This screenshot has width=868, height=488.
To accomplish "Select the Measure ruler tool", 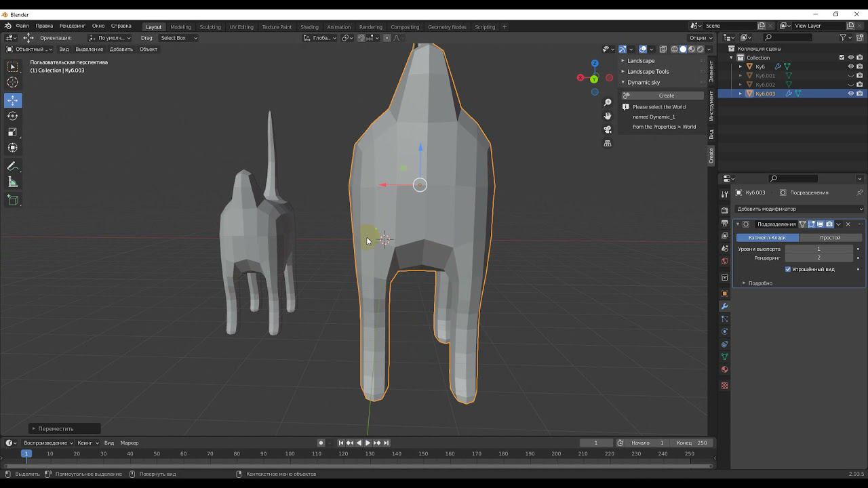I will [x=13, y=182].
